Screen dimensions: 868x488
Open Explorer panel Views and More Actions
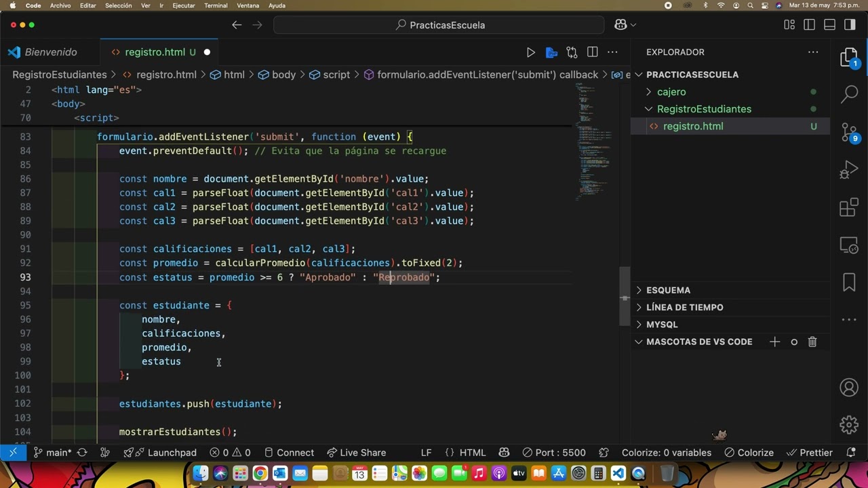pyautogui.click(x=813, y=52)
